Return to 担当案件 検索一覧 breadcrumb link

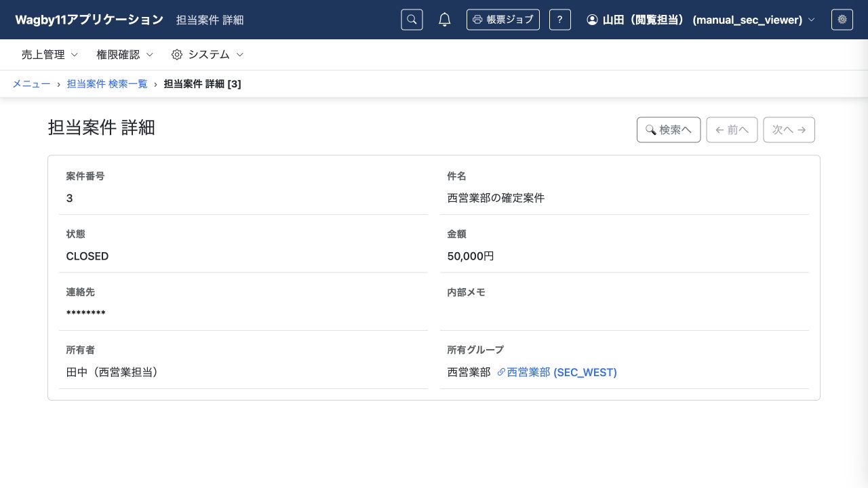107,84
